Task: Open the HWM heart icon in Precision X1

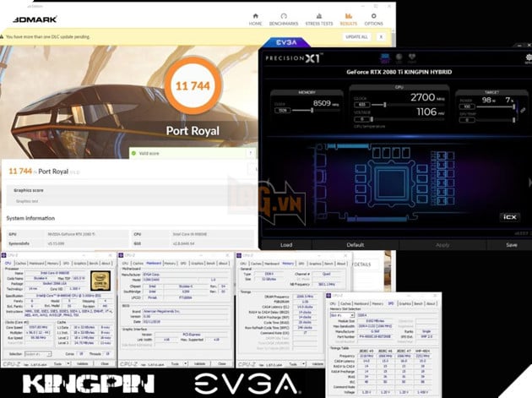Action: 412,58
